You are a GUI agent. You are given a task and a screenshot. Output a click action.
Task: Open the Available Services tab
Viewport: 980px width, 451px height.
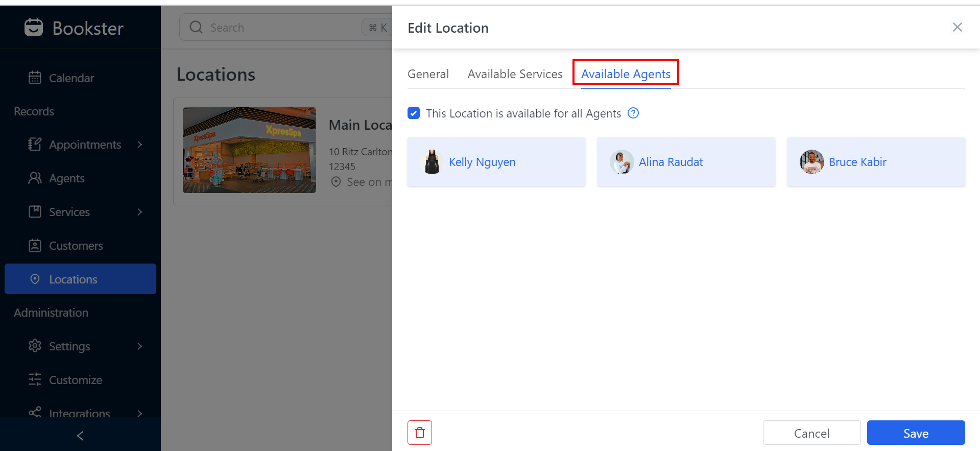pos(515,74)
